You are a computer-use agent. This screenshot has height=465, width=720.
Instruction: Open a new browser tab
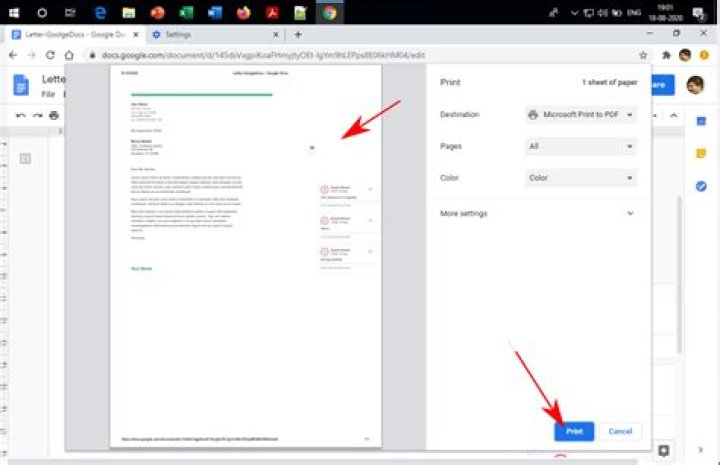[298, 34]
